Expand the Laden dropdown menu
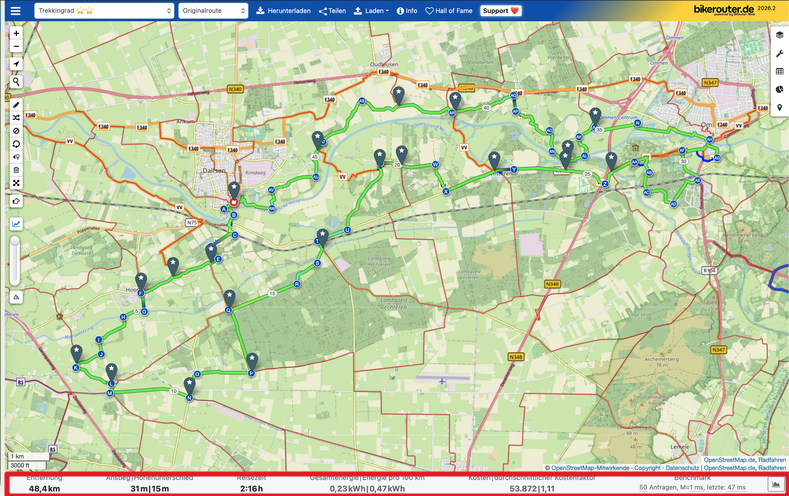 coord(371,10)
